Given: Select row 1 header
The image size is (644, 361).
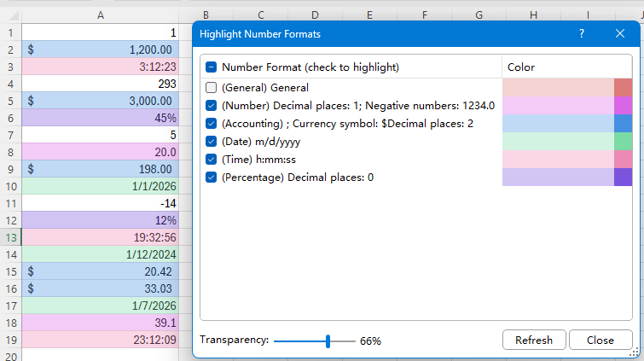Looking at the screenshot, I should (x=11, y=32).
